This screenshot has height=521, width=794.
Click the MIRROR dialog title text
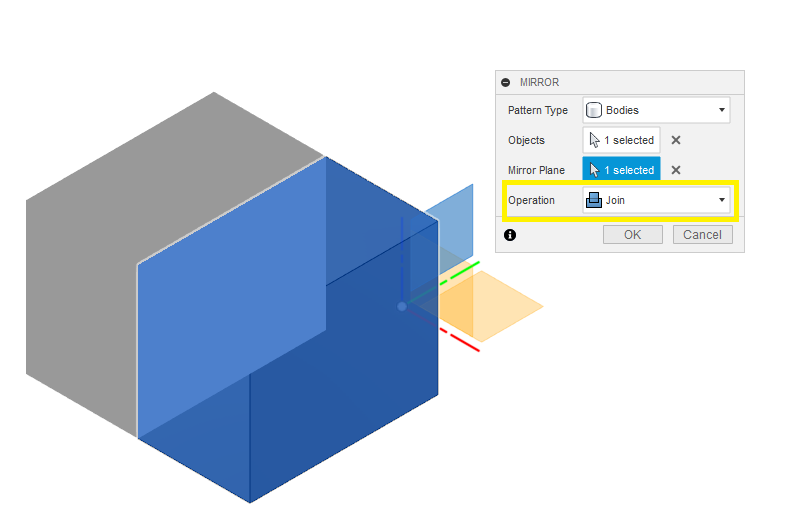539,82
